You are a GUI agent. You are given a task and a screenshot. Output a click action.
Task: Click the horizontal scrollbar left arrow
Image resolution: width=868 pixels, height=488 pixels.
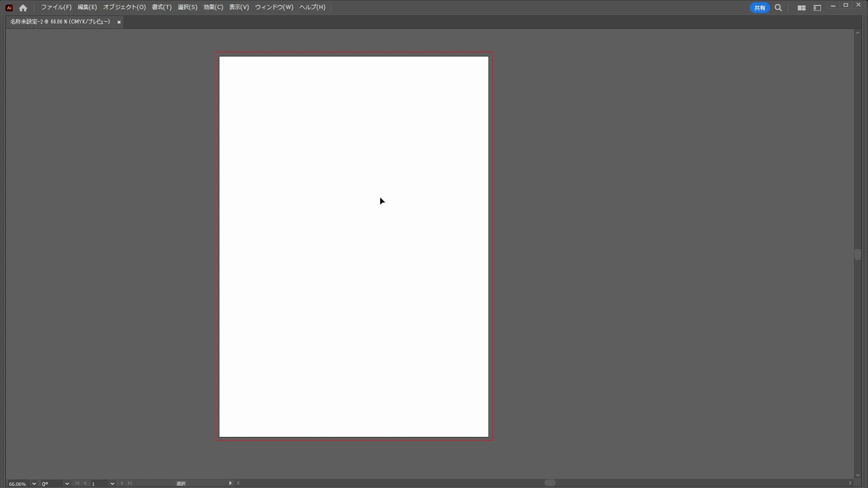pyautogui.click(x=238, y=483)
